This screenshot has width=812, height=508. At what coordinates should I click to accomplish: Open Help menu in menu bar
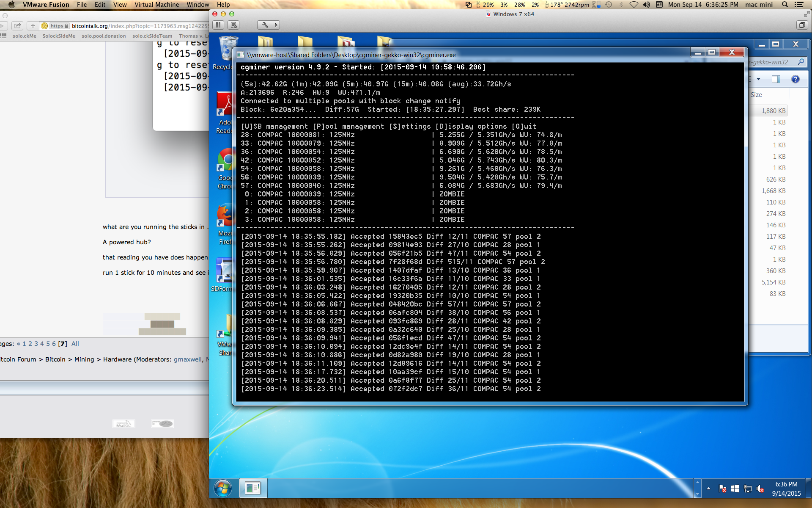point(223,5)
